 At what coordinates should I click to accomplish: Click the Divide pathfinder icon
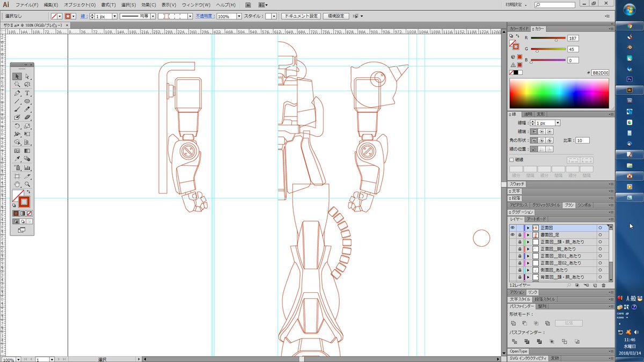(x=514, y=341)
